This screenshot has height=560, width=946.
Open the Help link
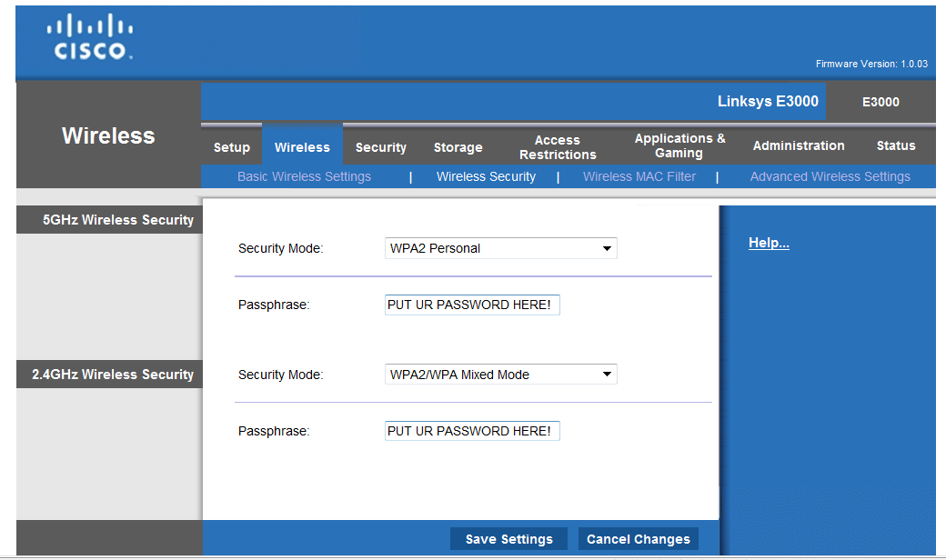pyautogui.click(x=769, y=243)
